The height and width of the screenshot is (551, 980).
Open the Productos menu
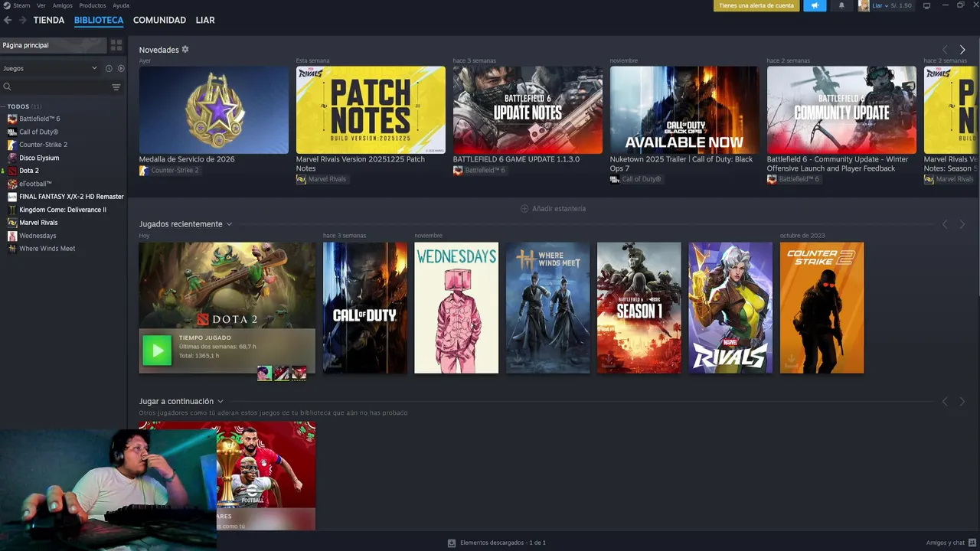(x=93, y=5)
